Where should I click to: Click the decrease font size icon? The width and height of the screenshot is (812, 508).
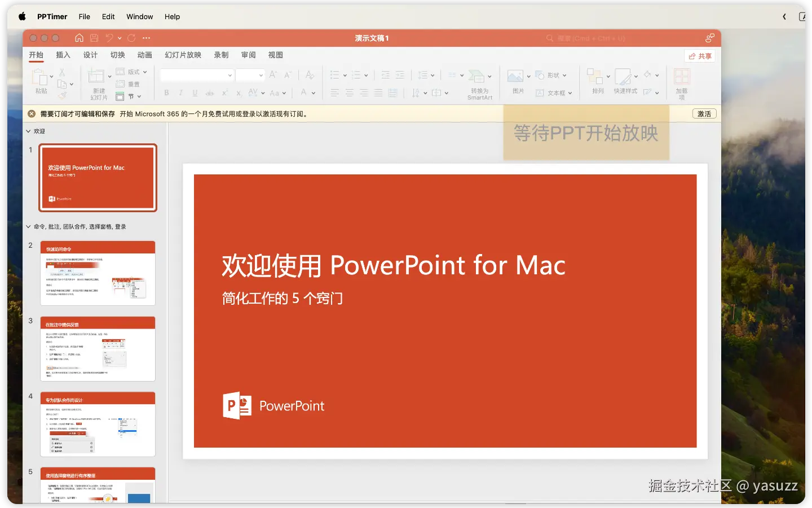point(288,75)
